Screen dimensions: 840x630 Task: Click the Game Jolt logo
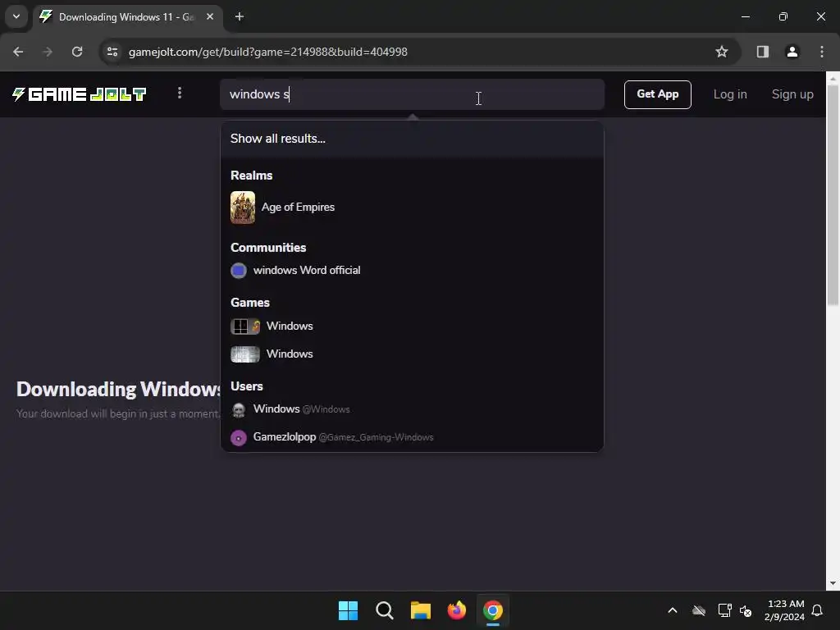(80, 94)
